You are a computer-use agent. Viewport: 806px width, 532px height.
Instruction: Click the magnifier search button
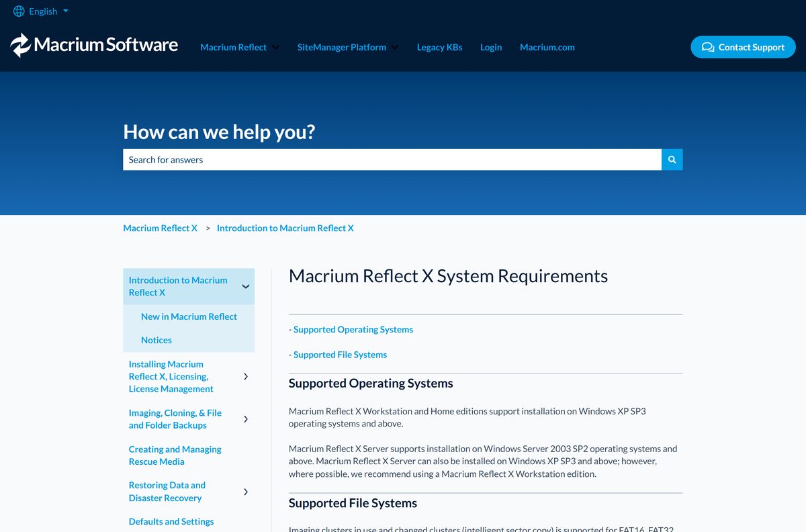(672, 160)
